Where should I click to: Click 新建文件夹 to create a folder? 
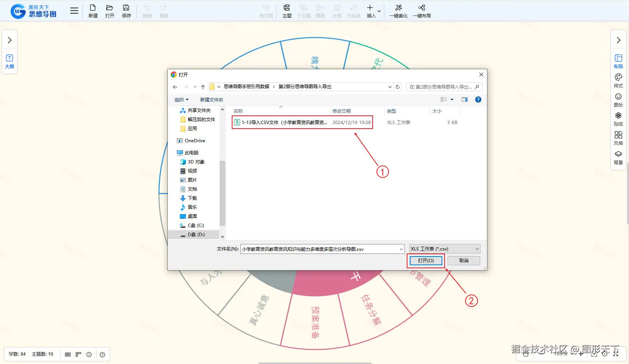coord(212,100)
